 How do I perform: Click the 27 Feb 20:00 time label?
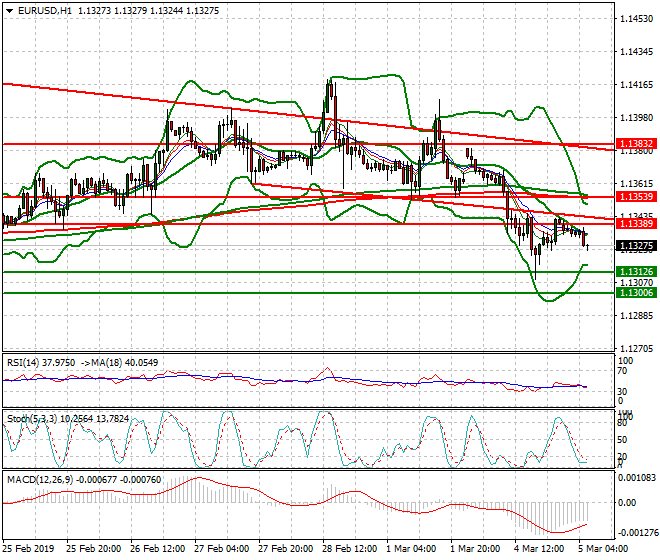tap(285, 549)
